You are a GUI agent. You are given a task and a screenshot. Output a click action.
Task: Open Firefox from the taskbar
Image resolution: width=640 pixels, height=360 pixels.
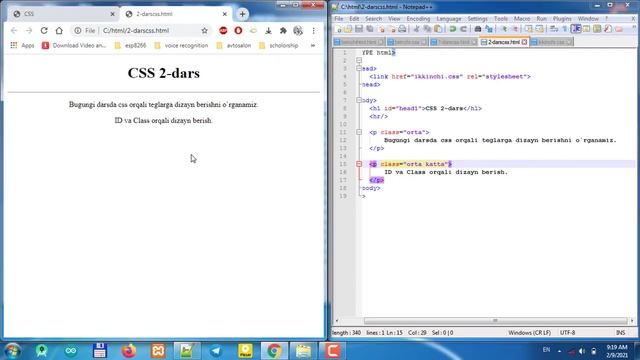coord(129,351)
